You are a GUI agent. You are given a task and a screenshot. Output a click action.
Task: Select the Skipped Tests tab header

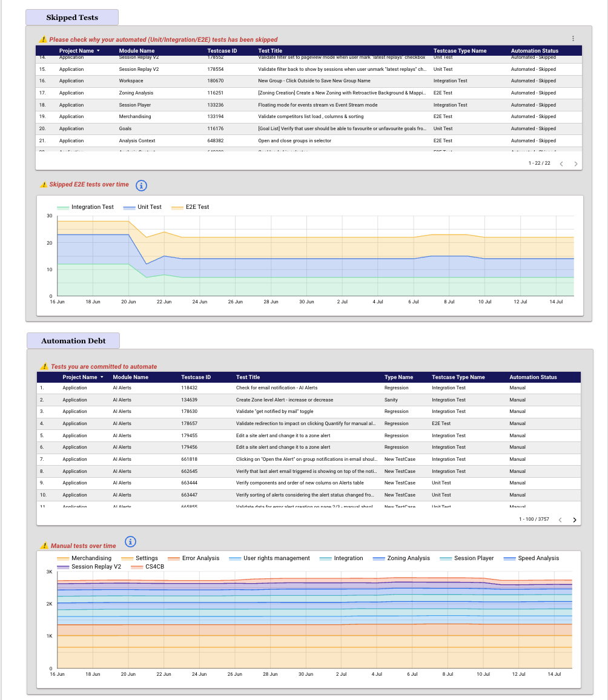click(x=71, y=17)
